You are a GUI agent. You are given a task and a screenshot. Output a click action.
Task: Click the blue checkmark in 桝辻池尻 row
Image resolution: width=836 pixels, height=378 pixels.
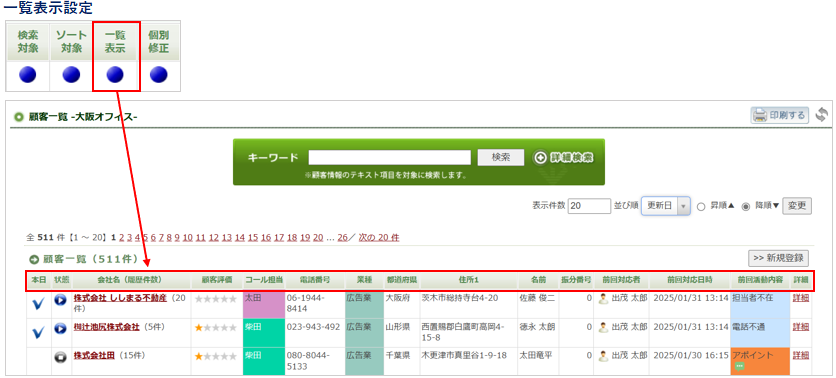tap(38, 333)
